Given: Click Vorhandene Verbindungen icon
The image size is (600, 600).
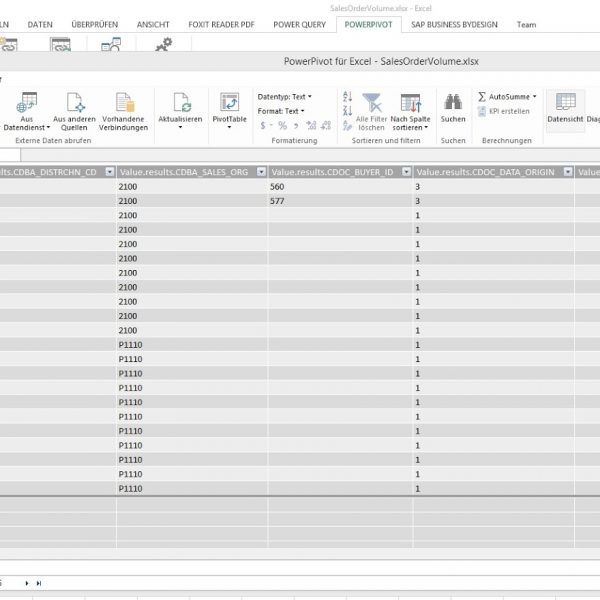Looking at the screenshot, I should click(x=125, y=104).
